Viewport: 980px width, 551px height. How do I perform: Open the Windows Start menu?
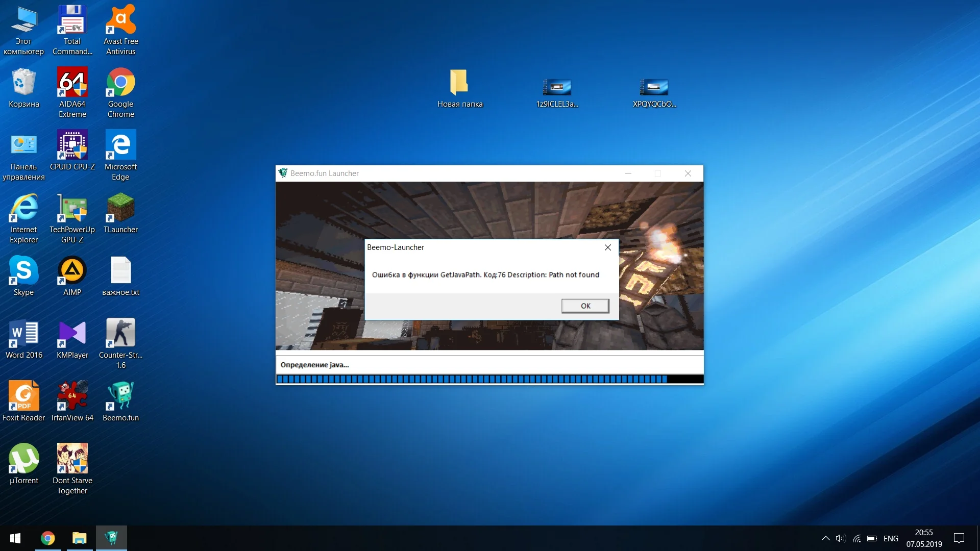pos(15,538)
